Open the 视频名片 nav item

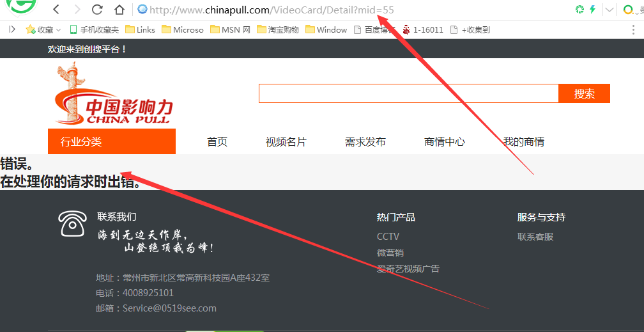pyautogui.click(x=286, y=142)
